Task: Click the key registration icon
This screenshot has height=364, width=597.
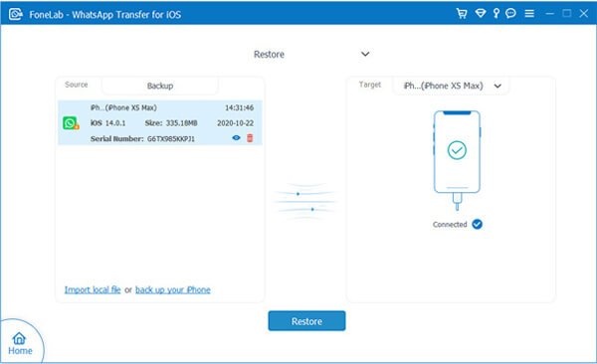Action: pos(497,14)
